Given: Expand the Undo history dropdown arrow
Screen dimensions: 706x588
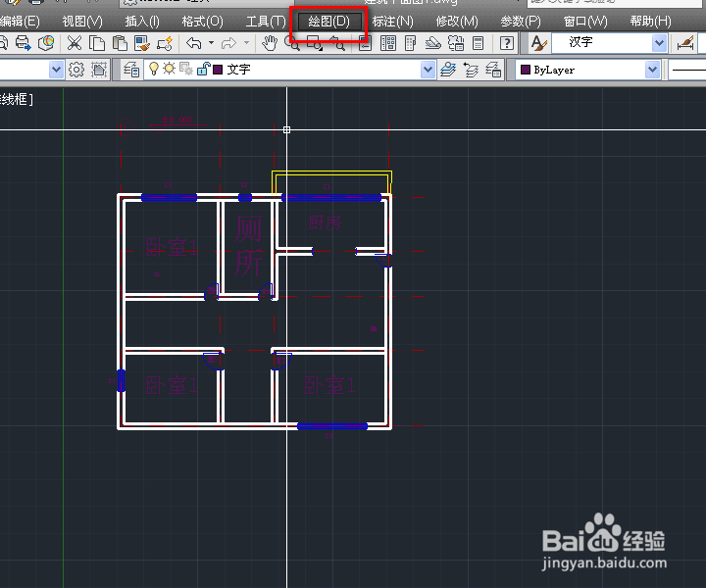Looking at the screenshot, I should click(211, 43).
